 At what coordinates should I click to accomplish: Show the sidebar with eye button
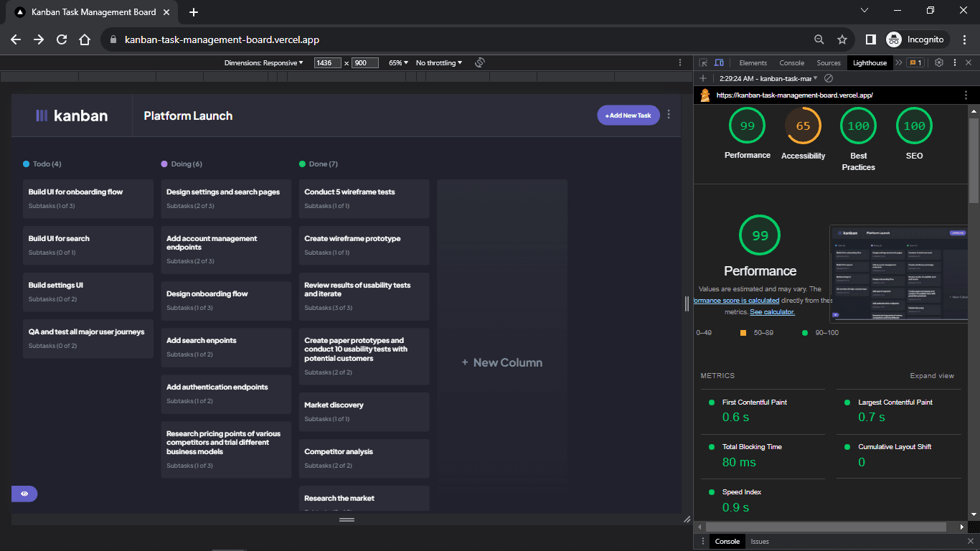24,494
